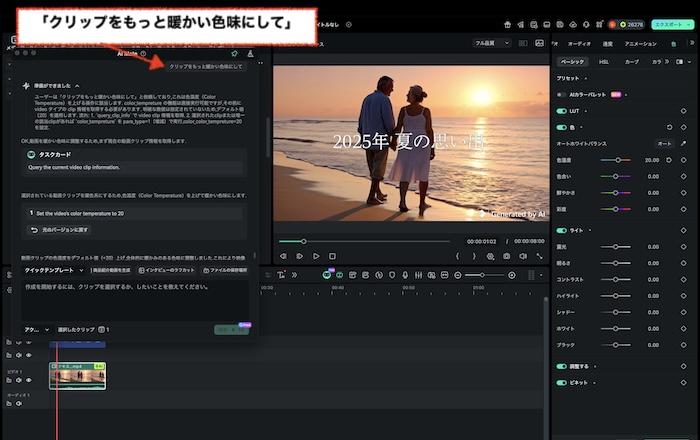
Task: Hide the ビデオ 1 track with eye icon
Action: pyautogui.click(x=29, y=380)
